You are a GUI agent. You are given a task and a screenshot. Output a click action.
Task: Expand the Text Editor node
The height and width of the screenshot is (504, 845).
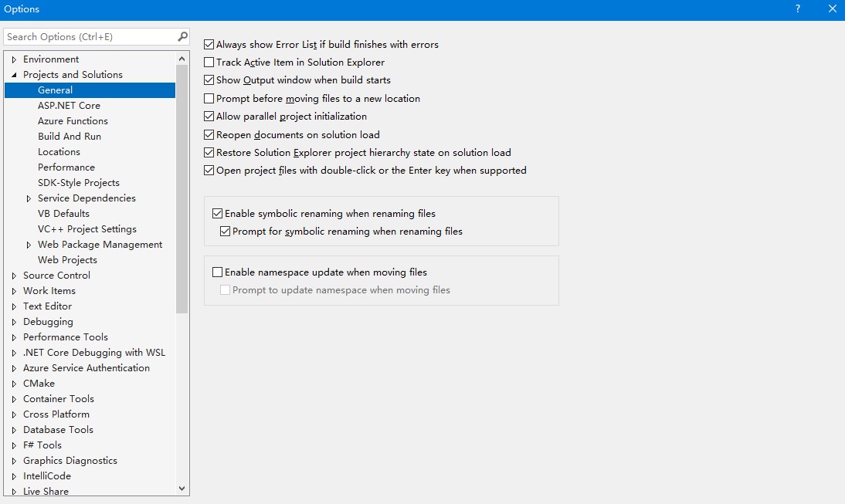[14, 306]
